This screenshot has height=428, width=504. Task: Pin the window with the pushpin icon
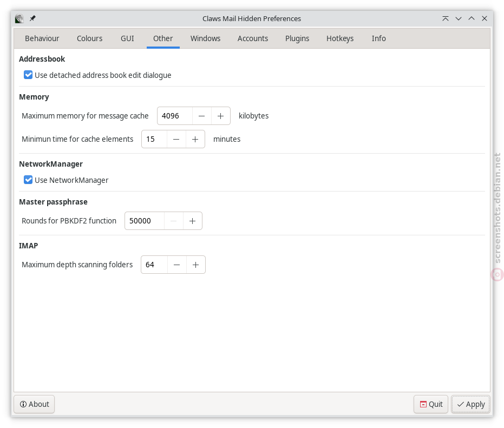coord(32,18)
